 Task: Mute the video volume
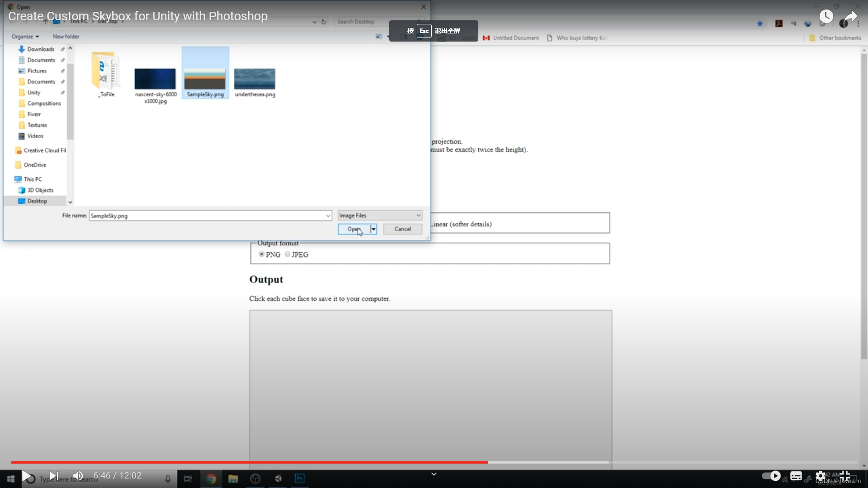(x=78, y=476)
